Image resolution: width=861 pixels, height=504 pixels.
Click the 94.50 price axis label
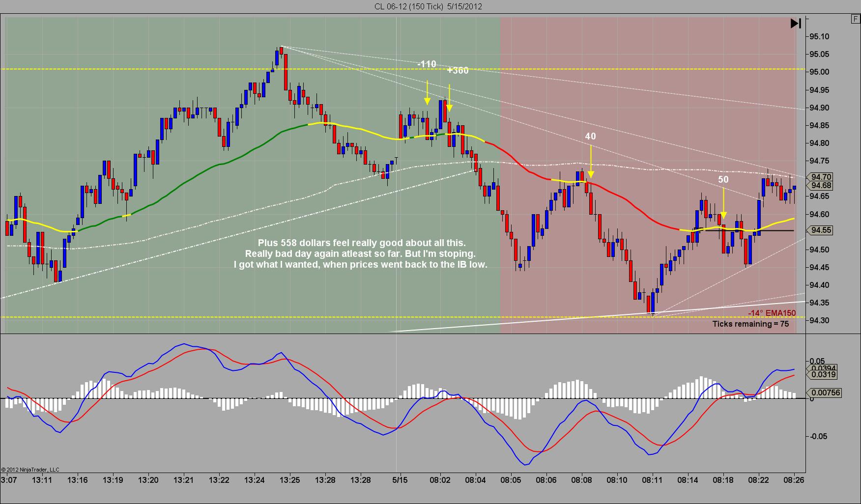click(x=819, y=250)
